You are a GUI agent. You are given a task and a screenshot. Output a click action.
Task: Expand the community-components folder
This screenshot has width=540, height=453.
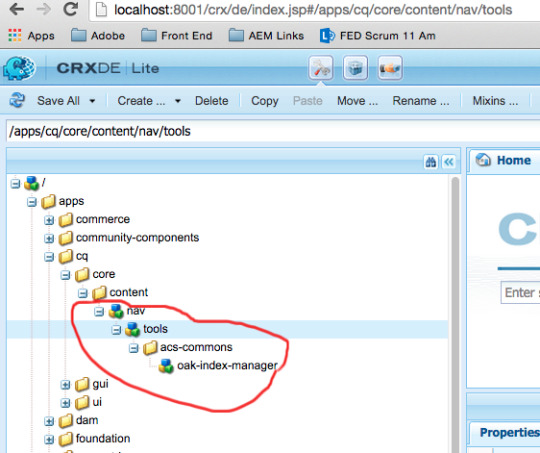click(x=49, y=238)
